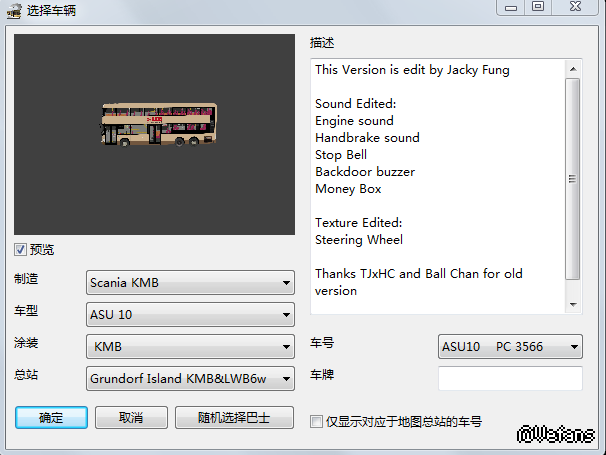This screenshot has height=455, width=606.
Task: Close the 选择车辆 dialog window
Action: [x=575, y=7]
